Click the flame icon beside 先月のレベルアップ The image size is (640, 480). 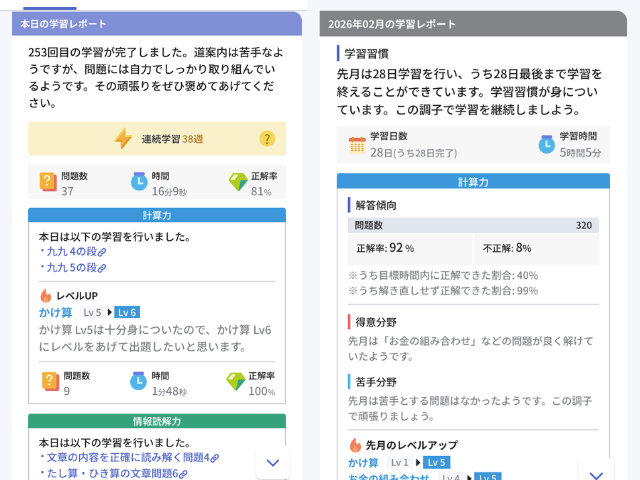pyautogui.click(x=355, y=444)
